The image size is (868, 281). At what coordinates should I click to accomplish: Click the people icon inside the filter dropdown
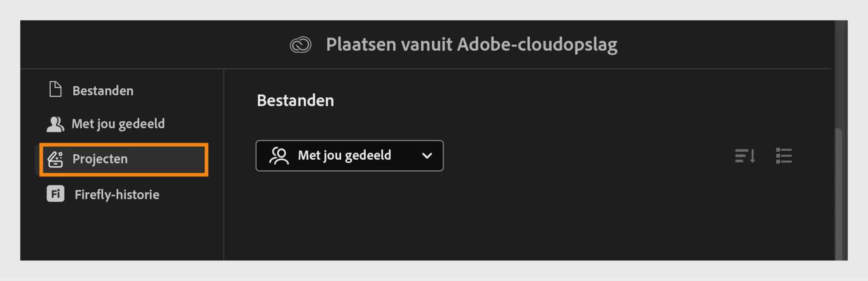[x=278, y=156]
